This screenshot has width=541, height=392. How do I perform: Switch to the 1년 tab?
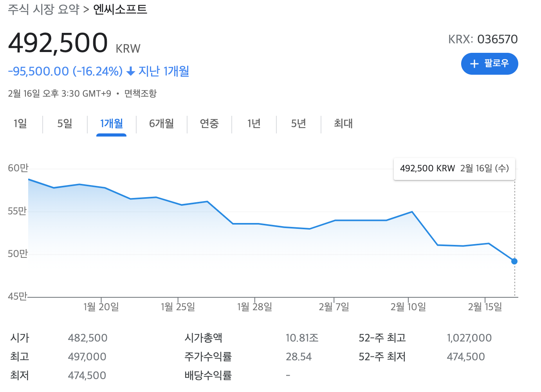coord(254,124)
